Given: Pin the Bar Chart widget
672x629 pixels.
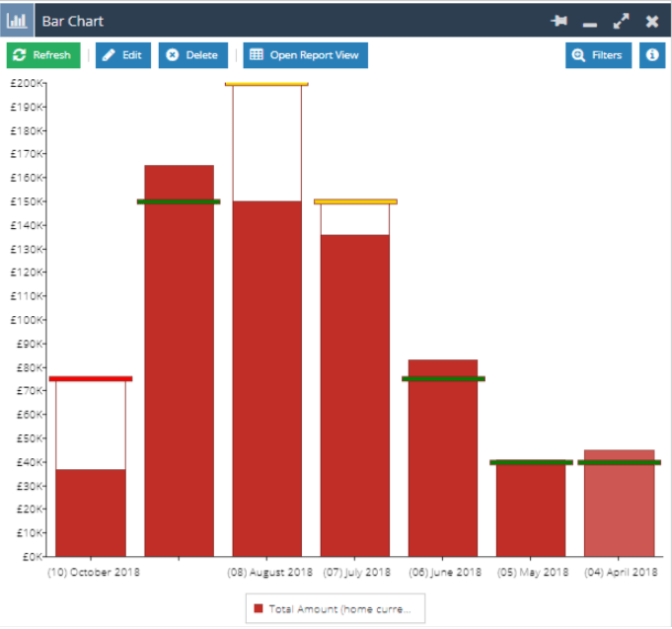Looking at the screenshot, I should [560, 21].
